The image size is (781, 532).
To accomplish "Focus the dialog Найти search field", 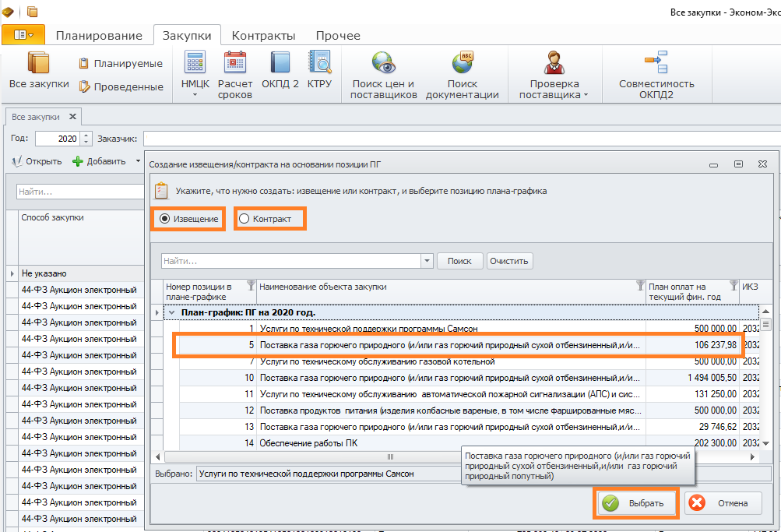I will pos(292,261).
